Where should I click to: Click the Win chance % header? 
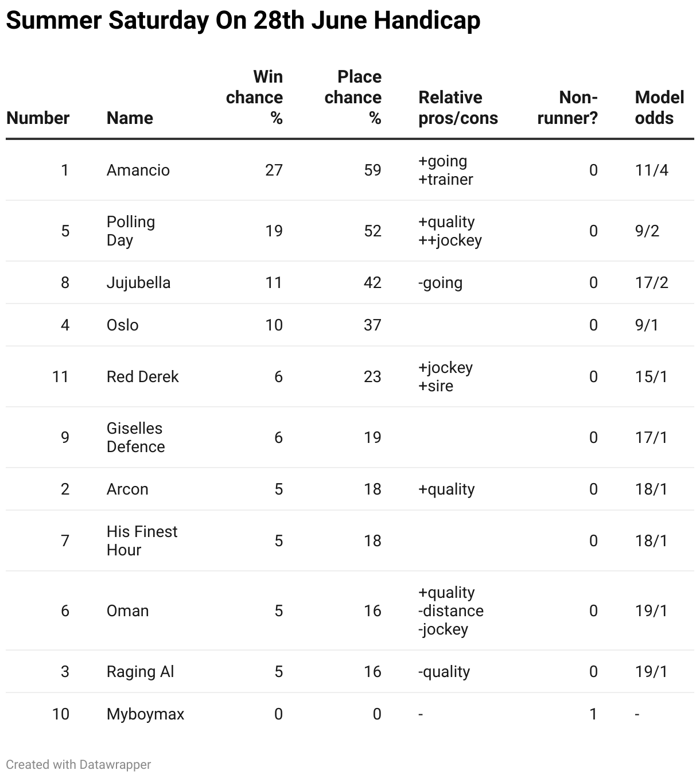coord(254,98)
